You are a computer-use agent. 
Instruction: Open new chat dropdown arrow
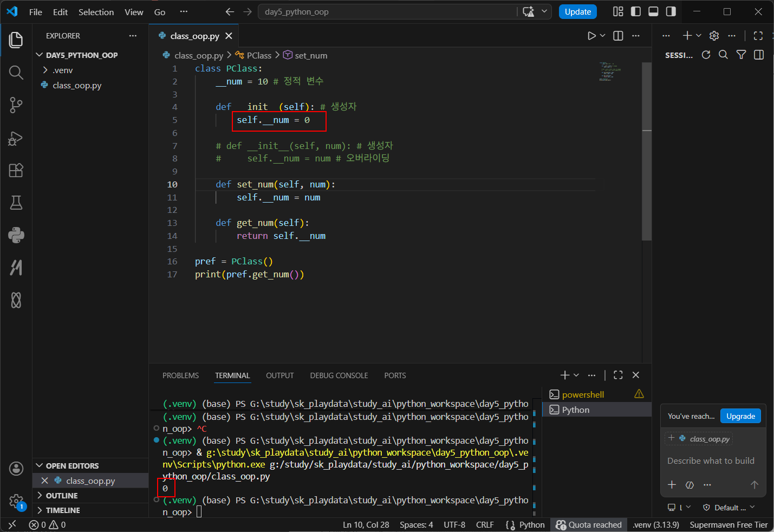[699, 36]
